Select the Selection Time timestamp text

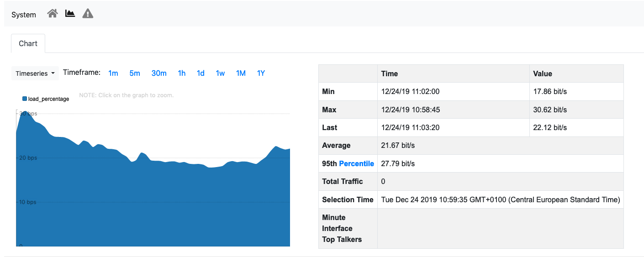[x=501, y=199]
